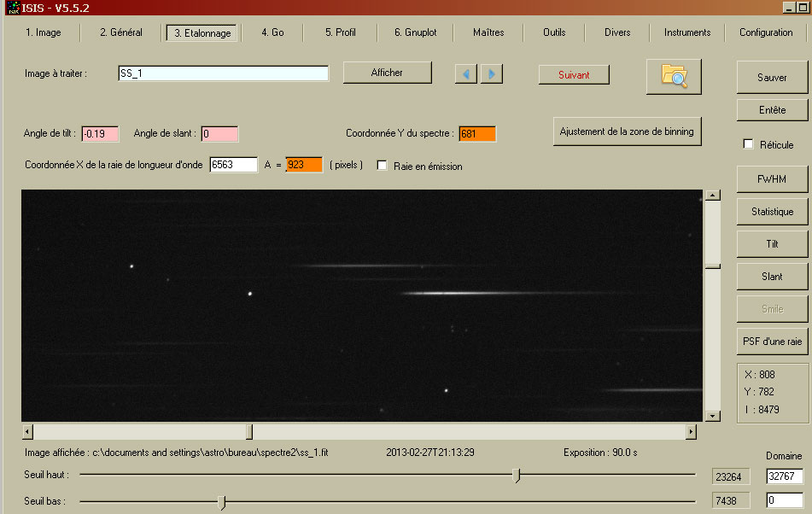The image size is (812, 514).
Task: Go to previous image with left arrow
Action: point(465,74)
